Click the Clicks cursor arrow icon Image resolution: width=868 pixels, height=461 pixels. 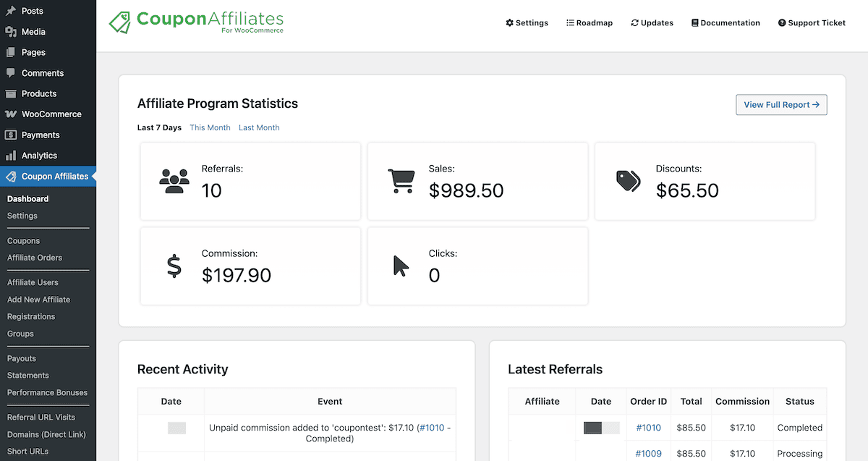(x=401, y=266)
